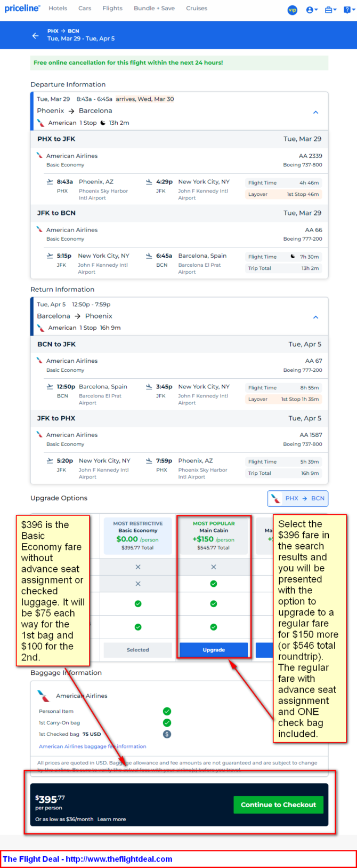Screen dimensions: 357x868
Task: Click the moon icon beside 7h 30m flight time
Action: pyautogui.click(x=293, y=256)
